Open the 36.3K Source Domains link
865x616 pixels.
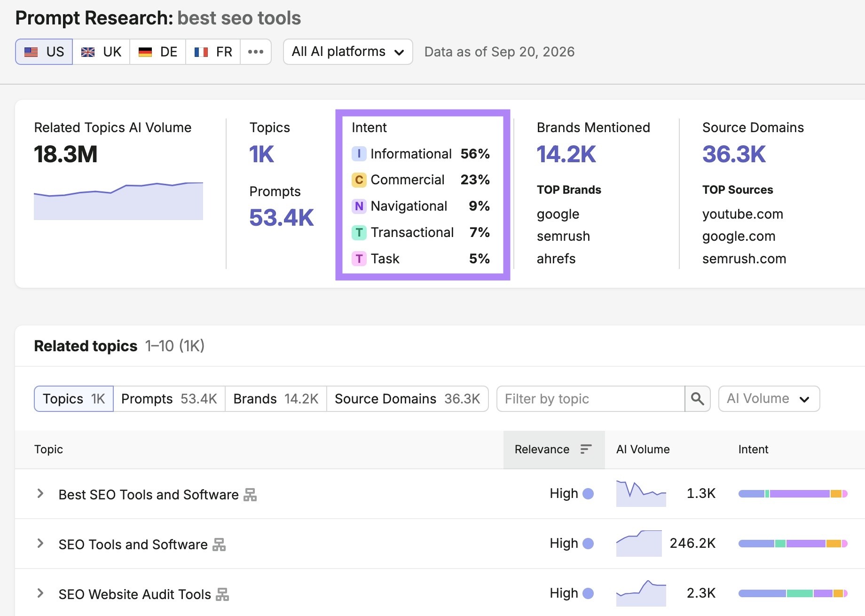pos(734,154)
